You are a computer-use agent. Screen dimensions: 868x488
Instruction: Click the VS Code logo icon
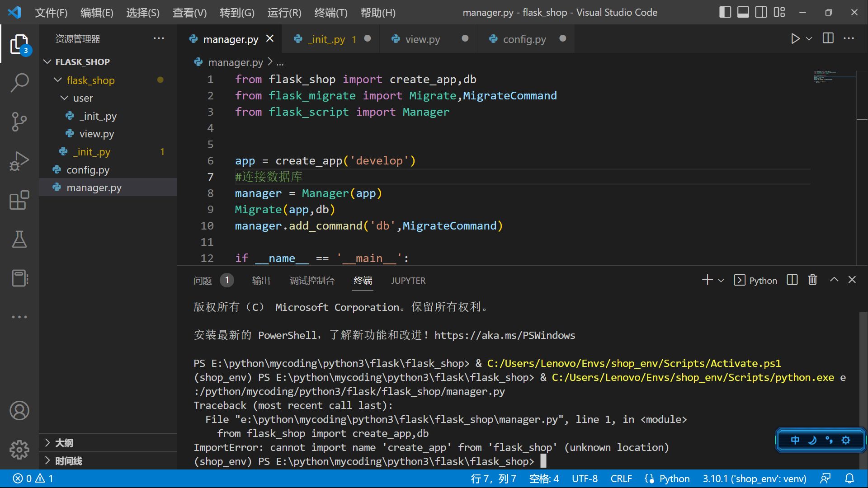point(15,13)
